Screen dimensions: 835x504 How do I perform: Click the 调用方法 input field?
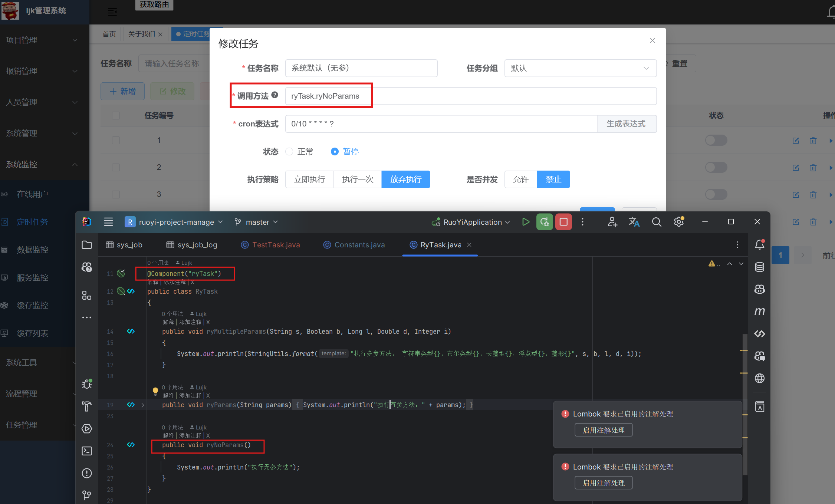click(470, 96)
